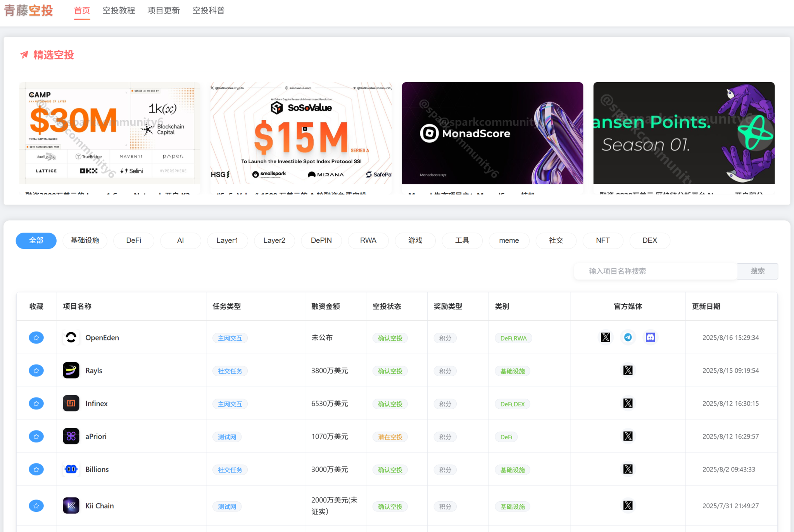Open OpenEden's Discord server icon
The image size is (794, 532).
pos(650,337)
